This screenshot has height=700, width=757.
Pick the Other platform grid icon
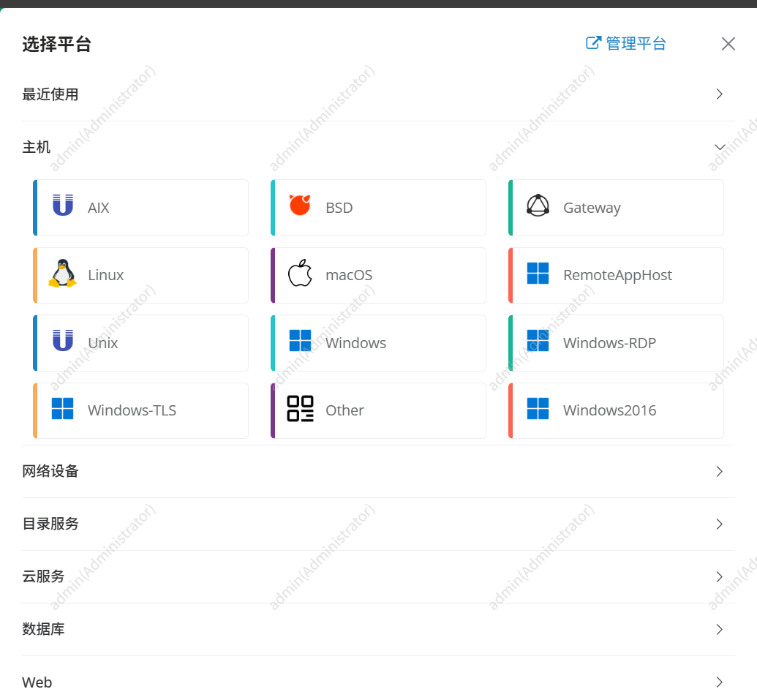click(300, 409)
